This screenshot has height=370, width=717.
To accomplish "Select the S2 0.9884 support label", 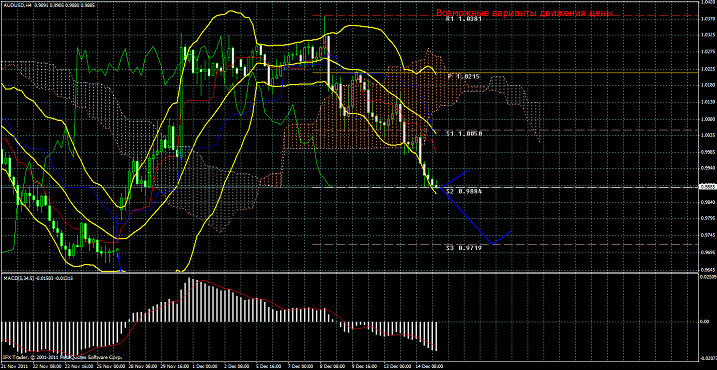I will 463,191.
